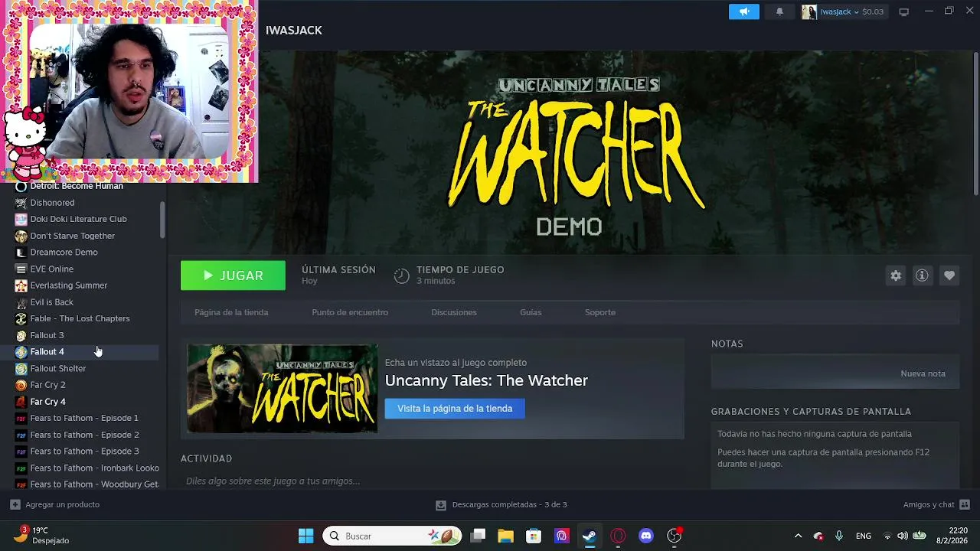The height and width of the screenshot is (551, 980).
Task: Open the Guías tab
Action: click(x=531, y=312)
